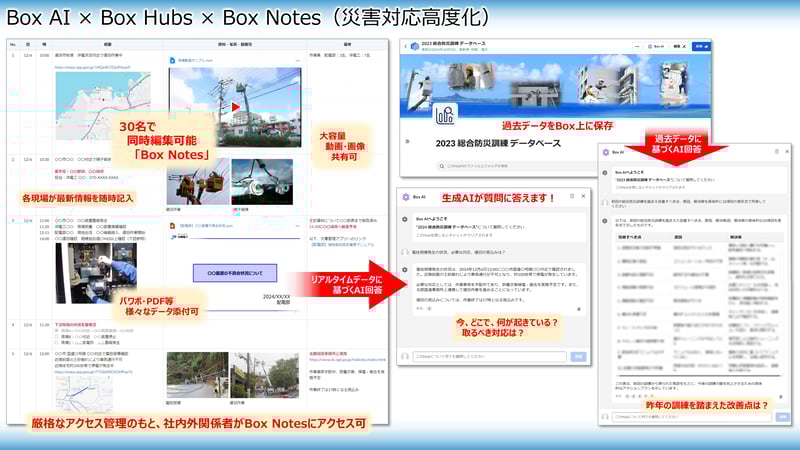Click the message input in right Box AI panel
This screenshot has width=800, height=450.
692,417
